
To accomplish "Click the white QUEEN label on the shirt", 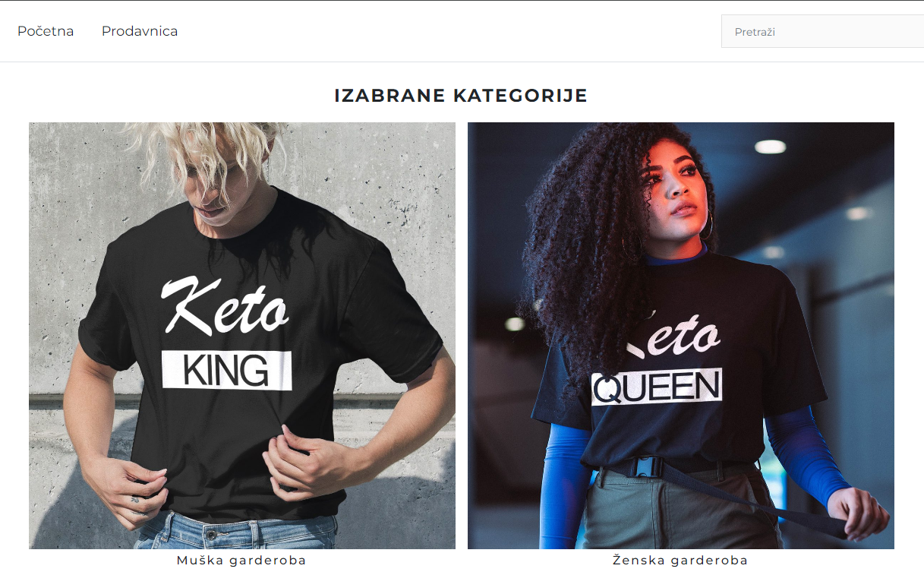I will 657,387.
